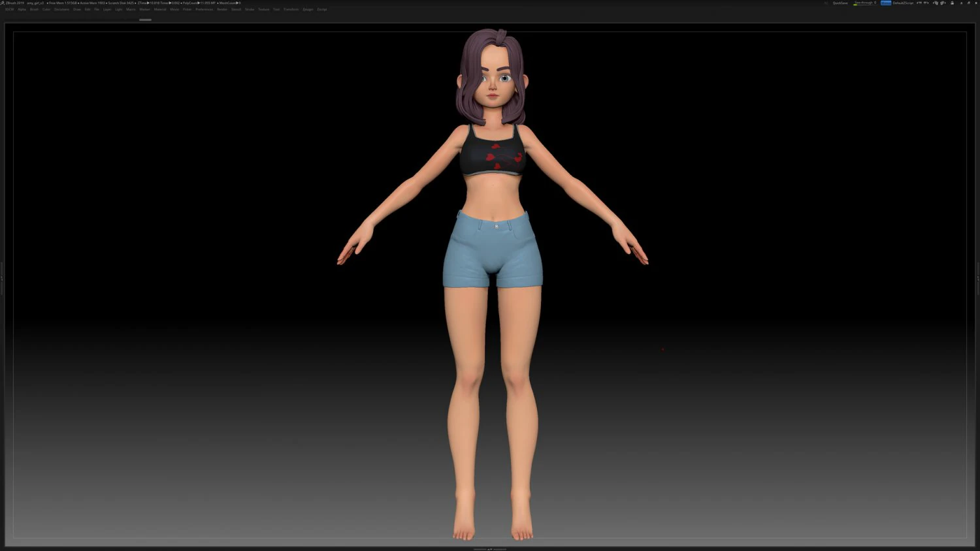Click the character's head in viewport
This screenshot has height=551, width=980.
[x=492, y=77]
